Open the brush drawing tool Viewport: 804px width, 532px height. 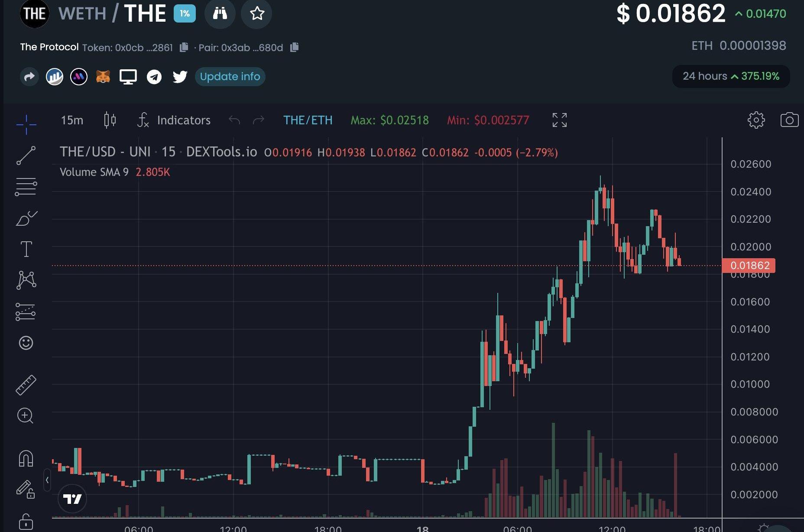pyautogui.click(x=26, y=218)
